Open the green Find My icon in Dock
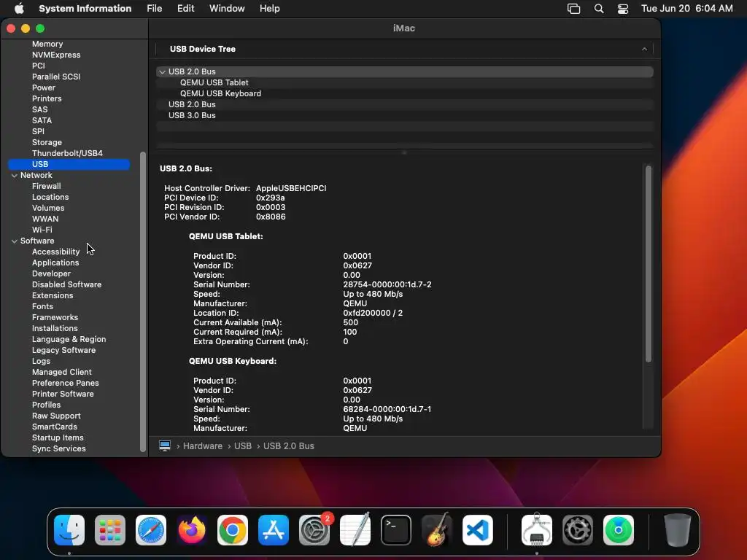The image size is (747, 560). 619,530
